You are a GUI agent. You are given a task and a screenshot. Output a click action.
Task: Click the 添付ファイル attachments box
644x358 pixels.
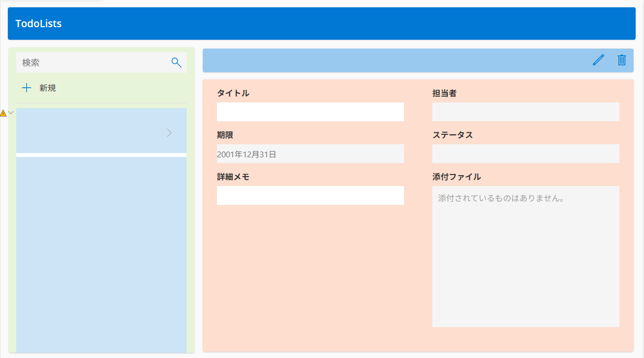pos(525,256)
